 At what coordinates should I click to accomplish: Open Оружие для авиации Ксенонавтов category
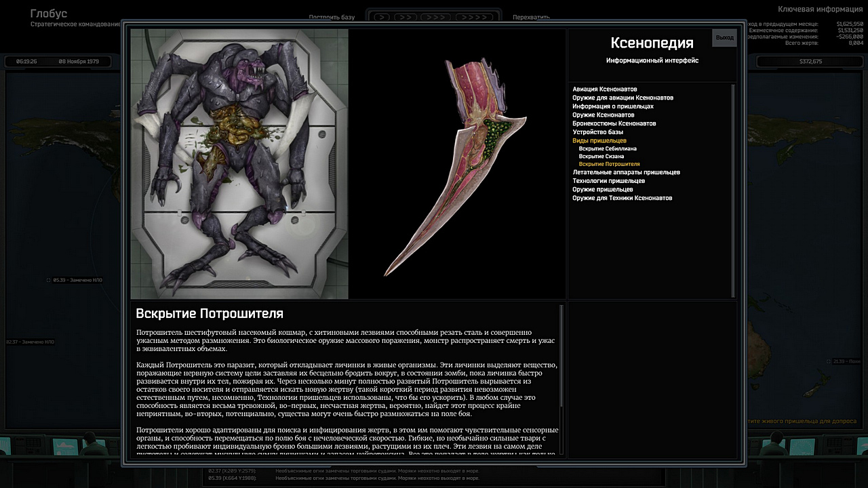pyautogui.click(x=623, y=98)
